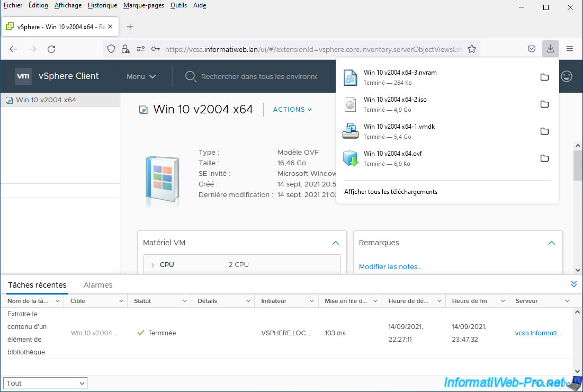This screenshot has height=392, width=583.
Task: Collapse the Remarques panel
Action: [551, 243]
